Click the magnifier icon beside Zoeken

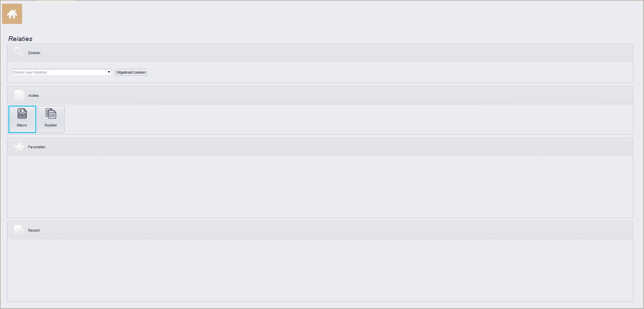[19, 53]
